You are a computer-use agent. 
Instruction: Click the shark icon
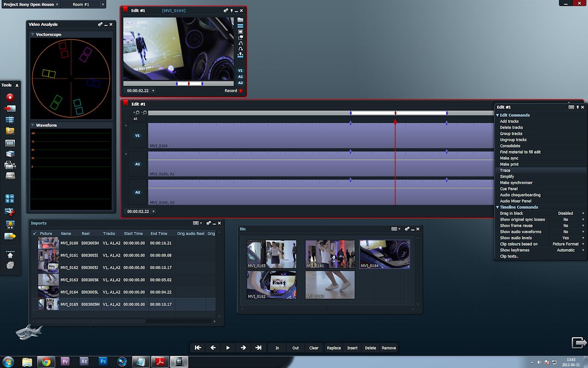coord(28,333)
